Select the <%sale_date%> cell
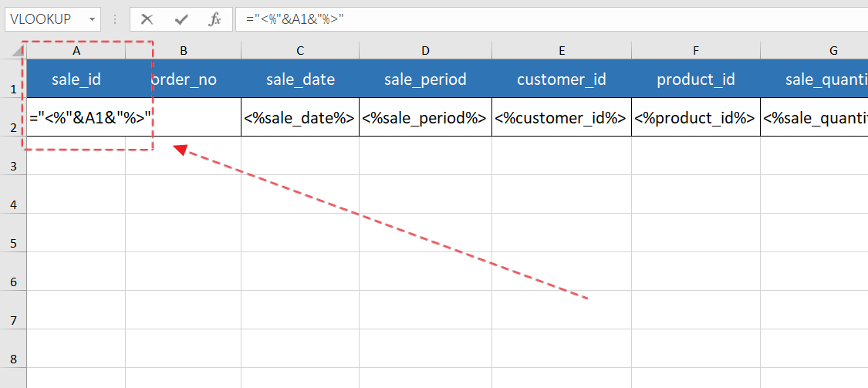The width and height of the screenshot is (868, 388). [x=300, y=117]
